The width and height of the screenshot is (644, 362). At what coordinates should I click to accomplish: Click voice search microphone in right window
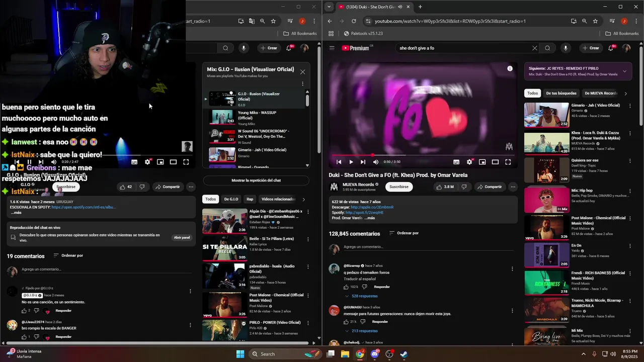(x=566, y=48)
